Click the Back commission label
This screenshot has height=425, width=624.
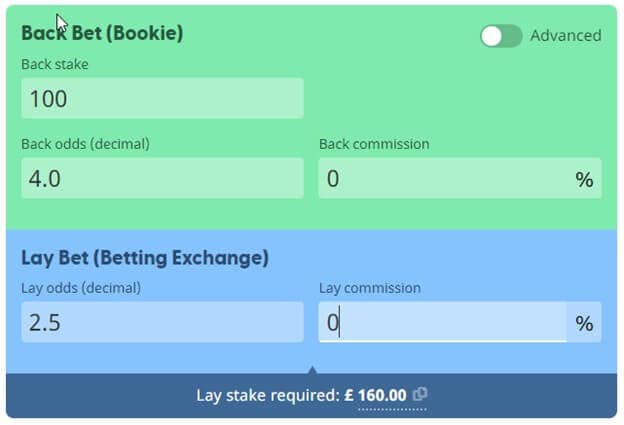pos(374,144)
